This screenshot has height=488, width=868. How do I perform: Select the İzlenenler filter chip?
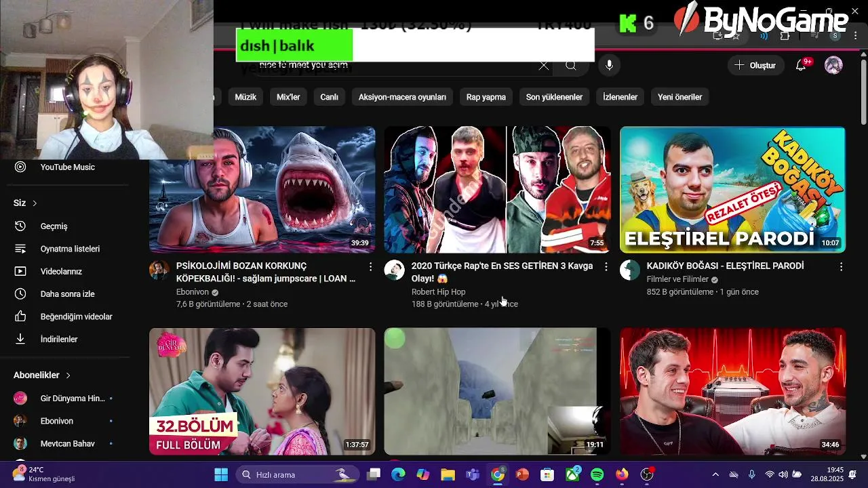click(x=620, y=97)
